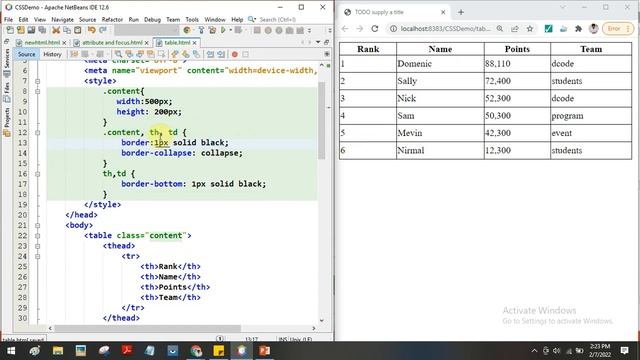Viewport: 640px width, 360px height.
Task: Click the browser selection icon in toolbar
Action: tap(187, 30)
